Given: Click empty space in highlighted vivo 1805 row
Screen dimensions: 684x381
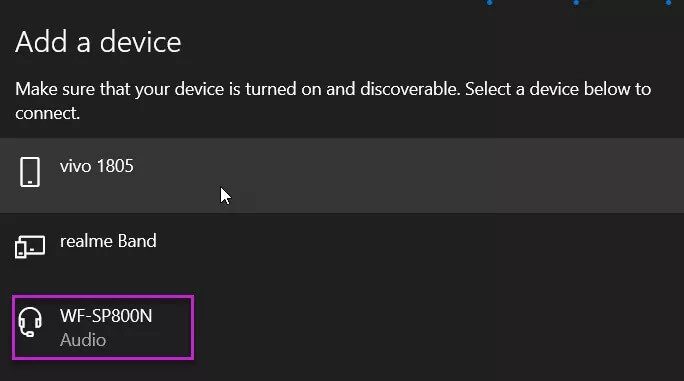Looking at the screenshot, I should point(436,175).
